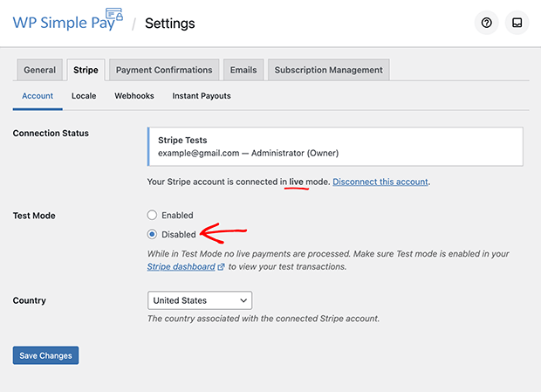Go to the Emails tab
The image size is (541, 392).
(x=243, y=70)
